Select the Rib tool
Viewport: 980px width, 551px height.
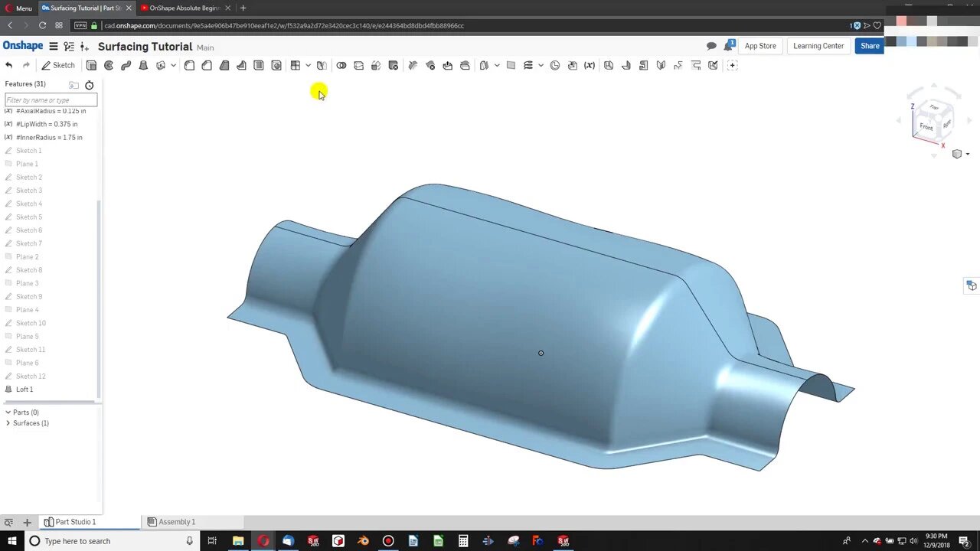pyautogui.click(x=241, y=65)
